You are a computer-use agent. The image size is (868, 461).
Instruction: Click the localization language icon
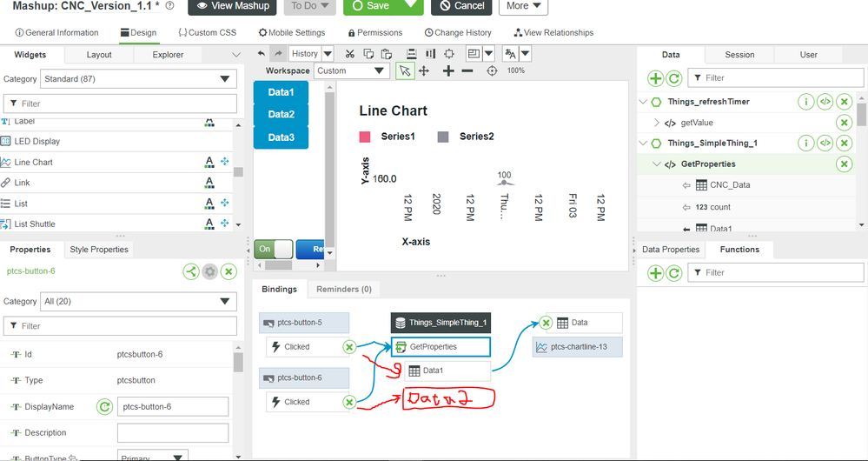tap(510, 54)
